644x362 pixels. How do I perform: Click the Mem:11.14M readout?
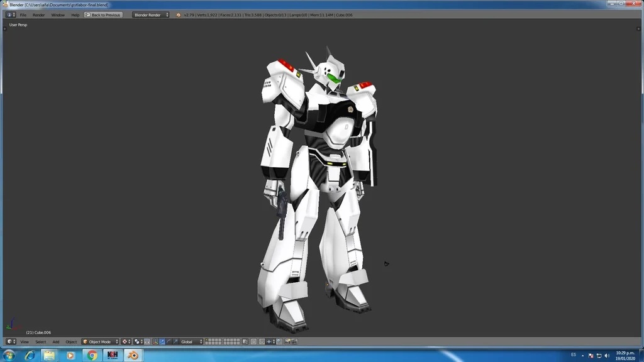[x=321, y=15]
